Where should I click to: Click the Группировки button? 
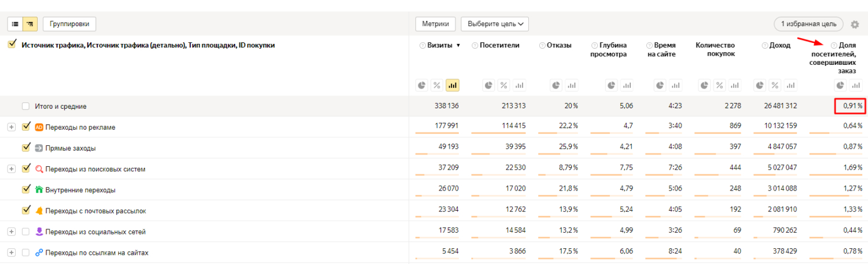point(69,24)
